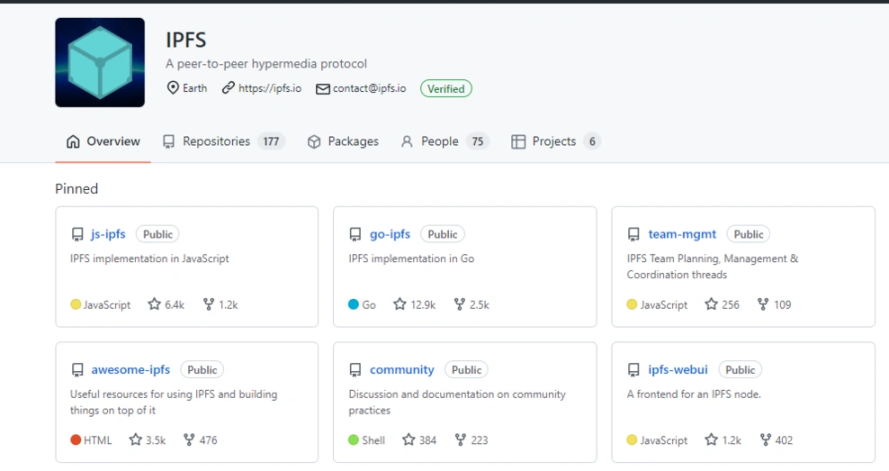
Task: Switch to the Repositories tab
Action: [216, 142]
